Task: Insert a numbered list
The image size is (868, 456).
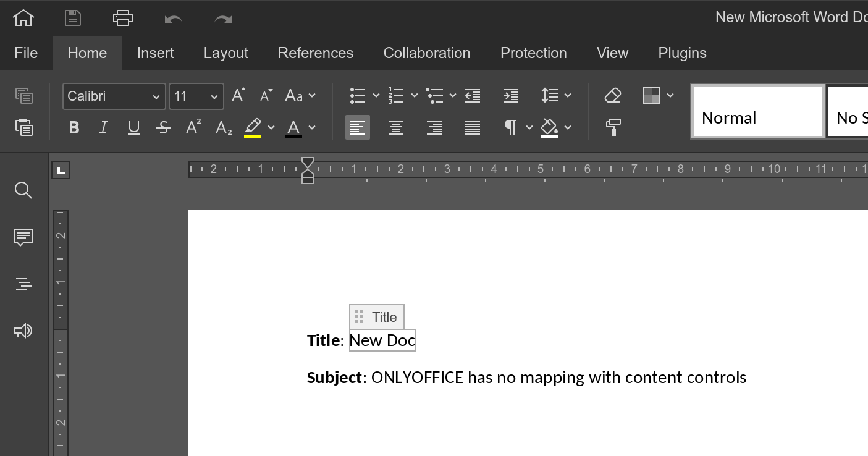Action: pyautogui.click(x=396, y=96)
